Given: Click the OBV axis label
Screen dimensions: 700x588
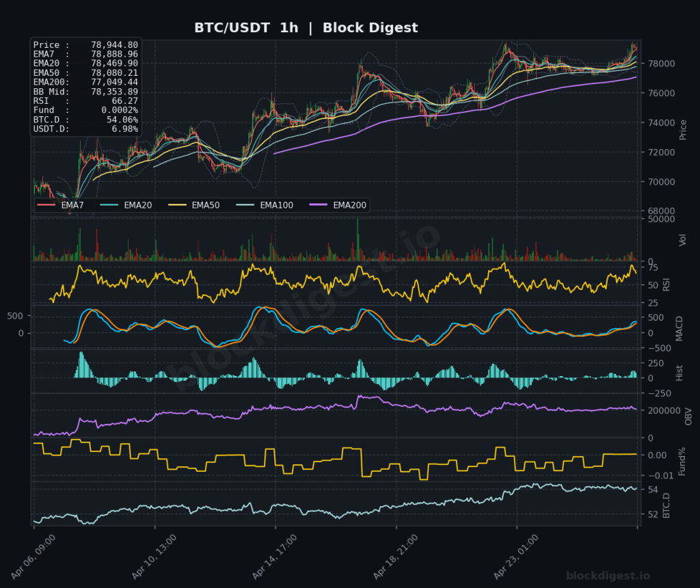Looking at the screenshot, I should point(688,416).
